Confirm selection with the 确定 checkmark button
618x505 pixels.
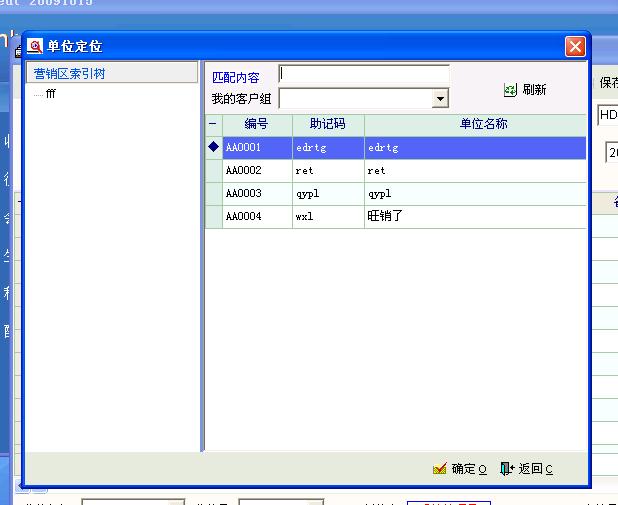[x=460, y=468]
